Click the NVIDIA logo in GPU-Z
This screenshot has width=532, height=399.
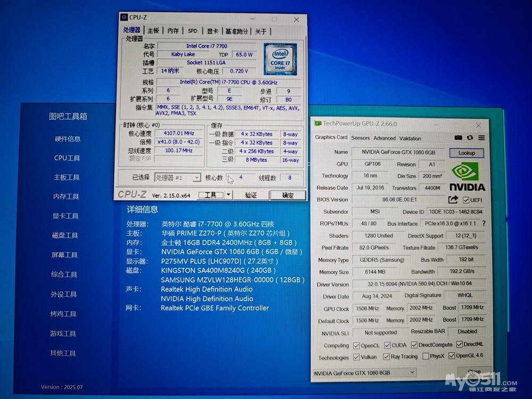(x=467, y=176)
